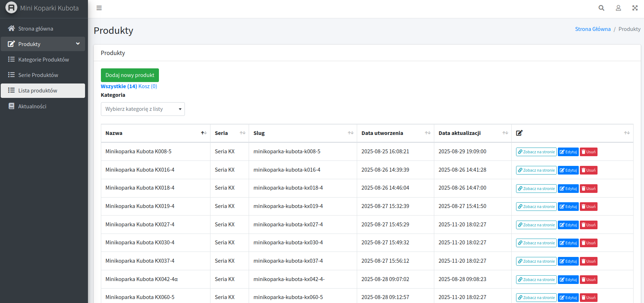
Task: Toggle the sidebar hamburger menu
Action: coord(99,8)
